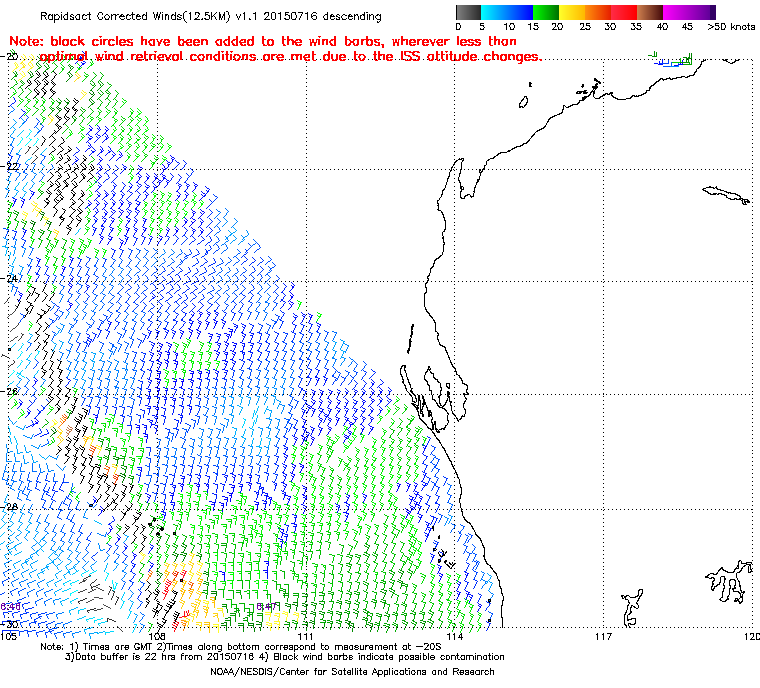Click the yellow 20-25 knots legend segment
Screen dimensions: 760x688
pos(572,12)
